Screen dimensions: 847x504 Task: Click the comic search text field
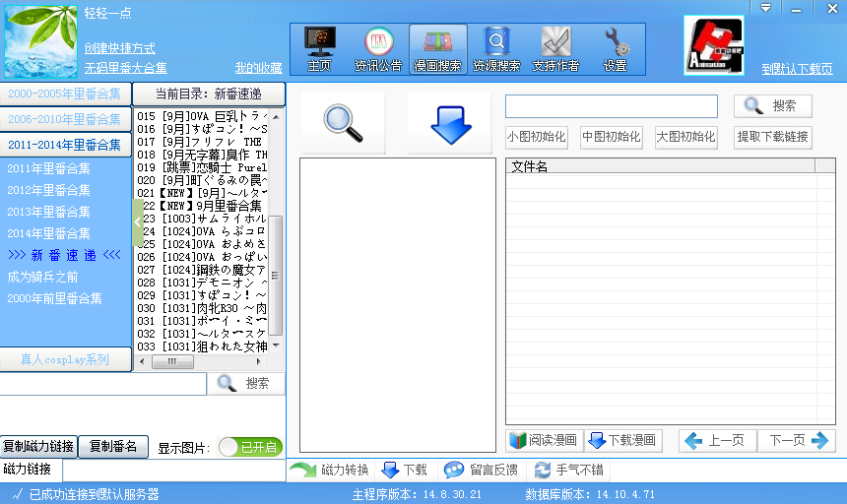pyautogui.click(x=612, y=106)
